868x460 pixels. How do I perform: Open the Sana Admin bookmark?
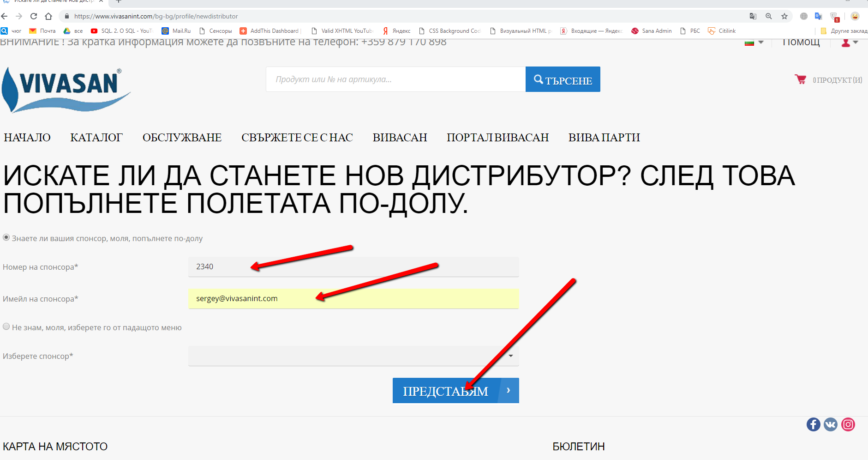[652, 31]
